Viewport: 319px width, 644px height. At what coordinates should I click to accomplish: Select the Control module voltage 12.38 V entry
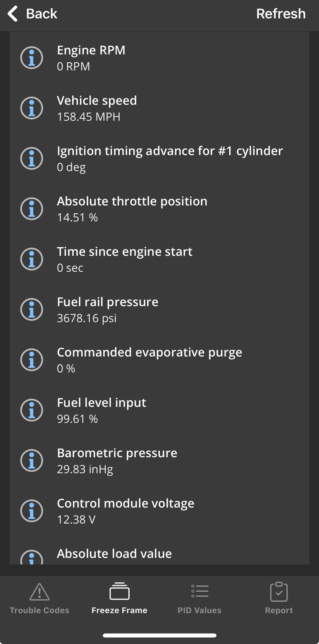click(159, 511)
